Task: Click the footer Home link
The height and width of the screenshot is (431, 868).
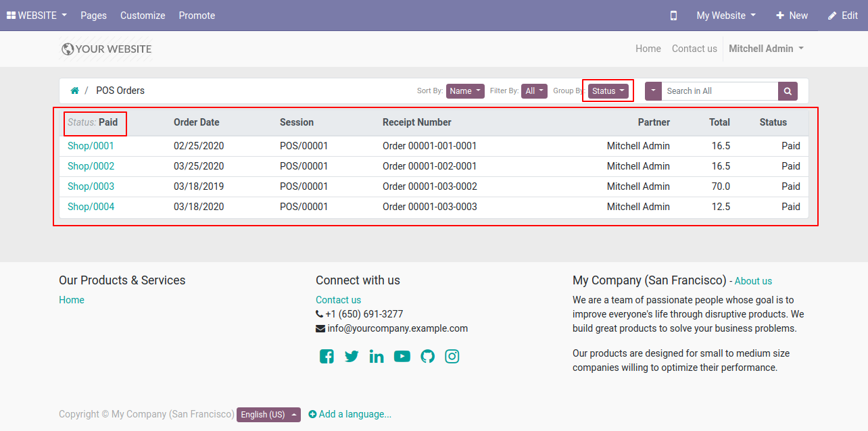Action: [x=72, y=300]
